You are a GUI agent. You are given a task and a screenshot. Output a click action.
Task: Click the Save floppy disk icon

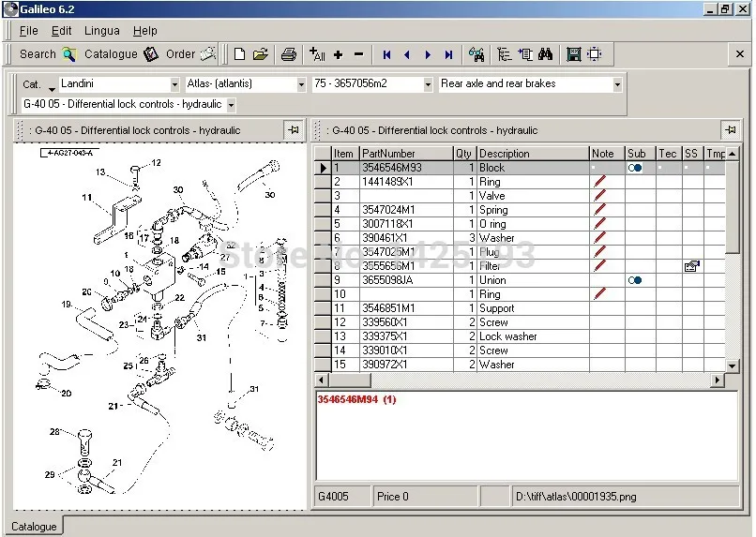pyautogui.click(x=573, y=54)
